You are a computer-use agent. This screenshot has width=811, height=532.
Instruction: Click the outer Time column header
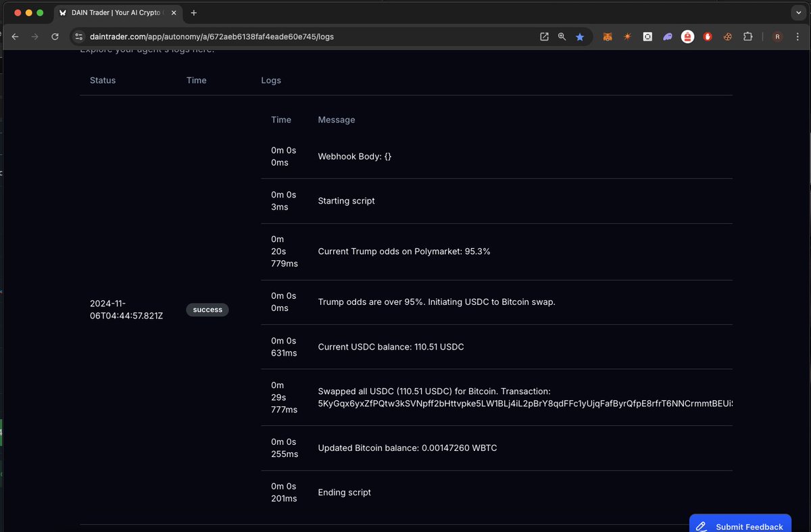pyautogui.click(x=197, y=80)
